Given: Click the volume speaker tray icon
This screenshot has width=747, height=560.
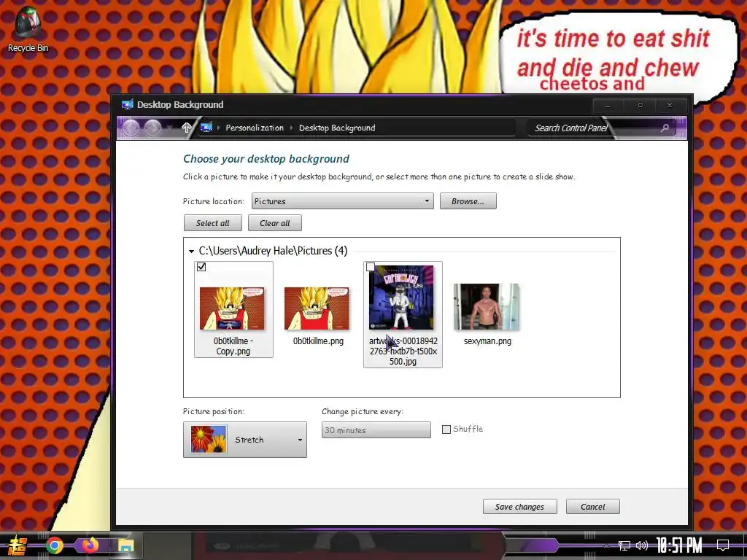Looking at the screenshot, I should click(x=642, y=545).
